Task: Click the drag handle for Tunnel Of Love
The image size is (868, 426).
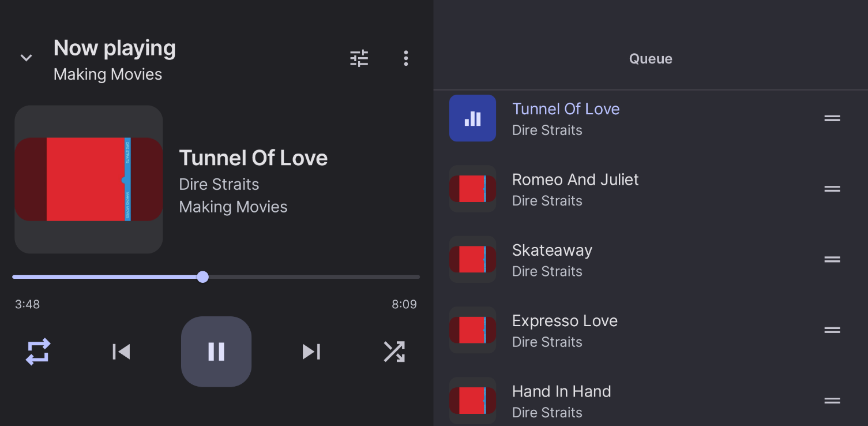Action: click(x=832, y=118)
